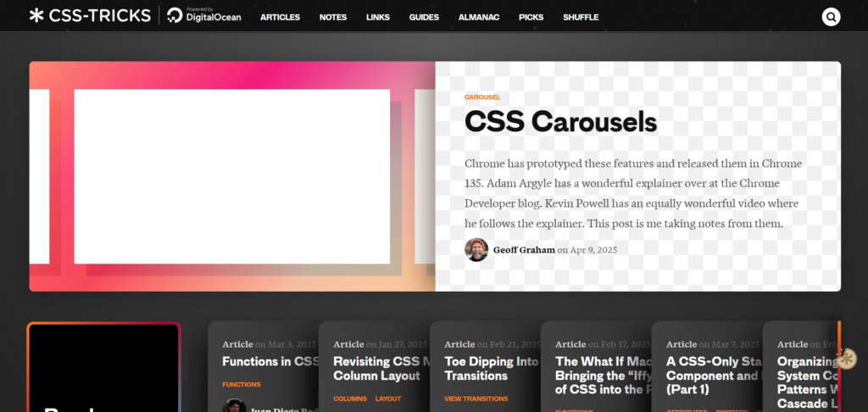Click the CSS Carousels excerpt paragraph
This screenshot has height=412, width=868.
click(633, 194)
